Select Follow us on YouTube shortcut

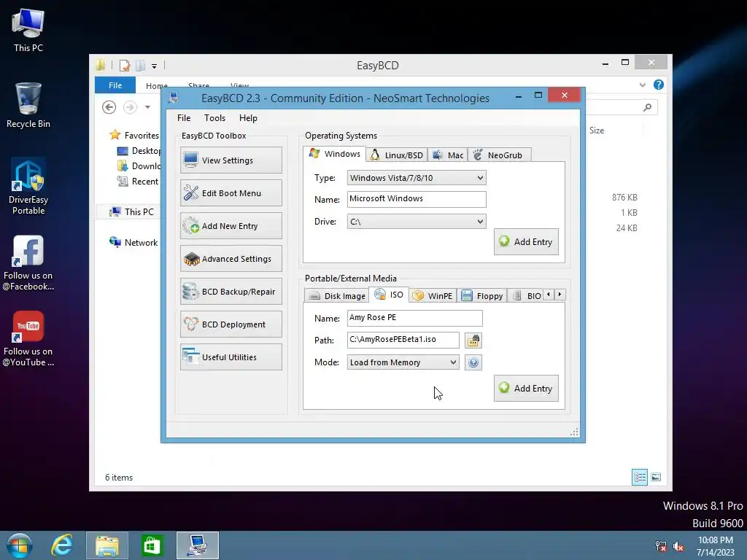[x=28, y=338]
